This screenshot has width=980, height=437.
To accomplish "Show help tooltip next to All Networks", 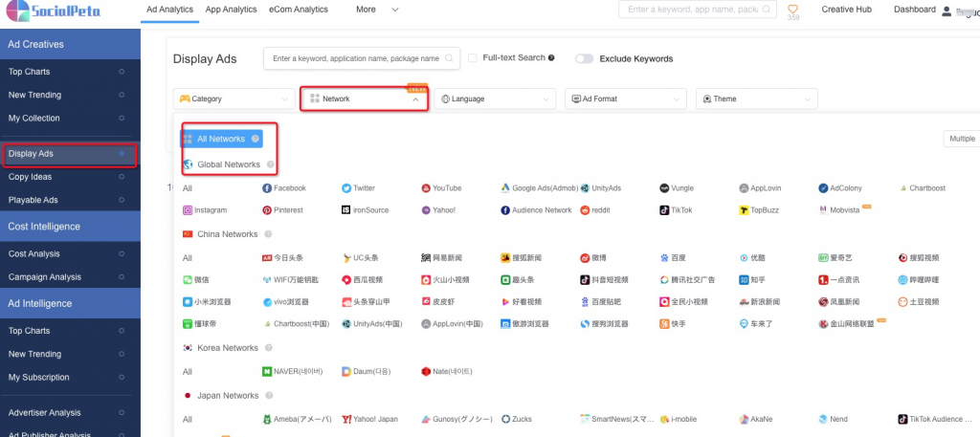I will (x=255, y=139).
